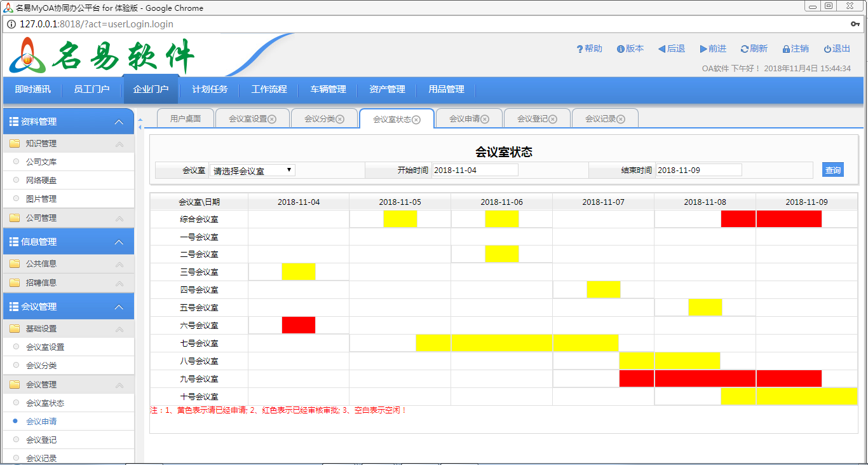Select the 会议申请 sidebar radio item

(x=16, y=421)
